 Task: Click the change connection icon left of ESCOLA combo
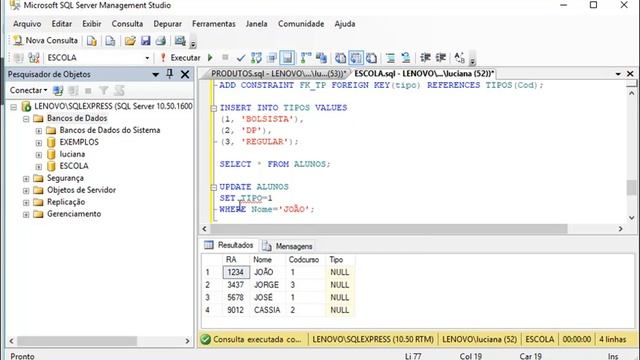click(x=34, y=58)
